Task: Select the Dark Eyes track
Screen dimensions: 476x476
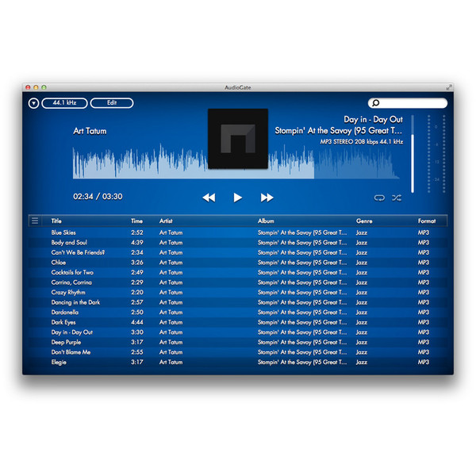Action: tap(238, 322)
